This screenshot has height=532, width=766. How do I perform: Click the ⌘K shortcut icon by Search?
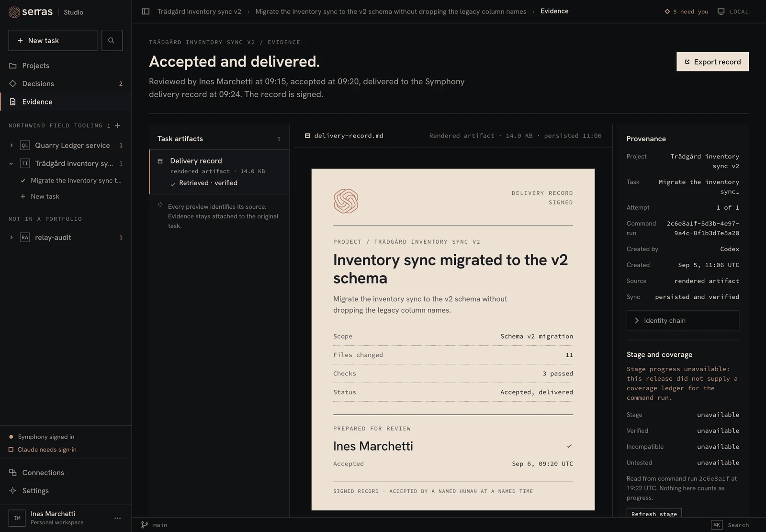pyautogui.click(x=717, y=525)
